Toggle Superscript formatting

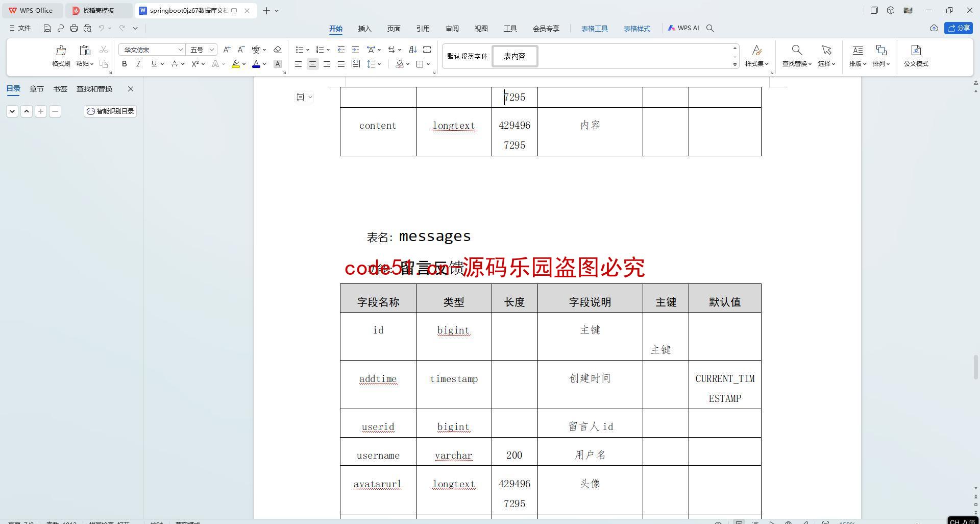click(195, 64)
